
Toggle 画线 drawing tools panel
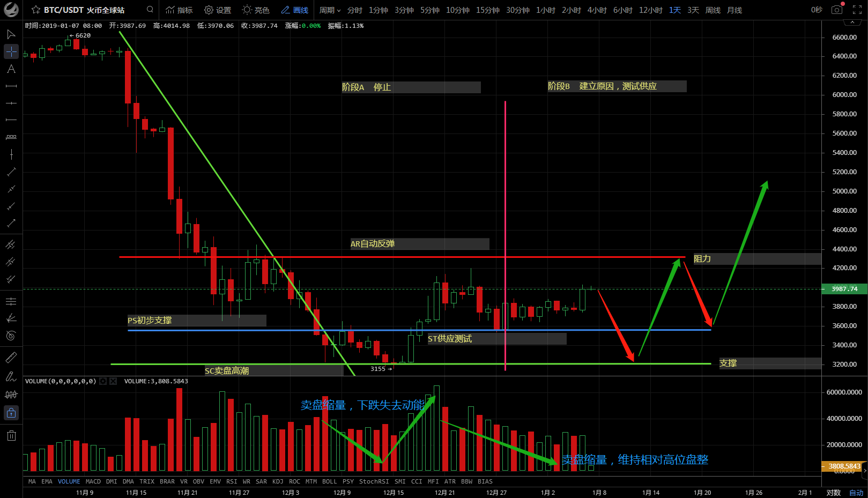click(295, 10)
